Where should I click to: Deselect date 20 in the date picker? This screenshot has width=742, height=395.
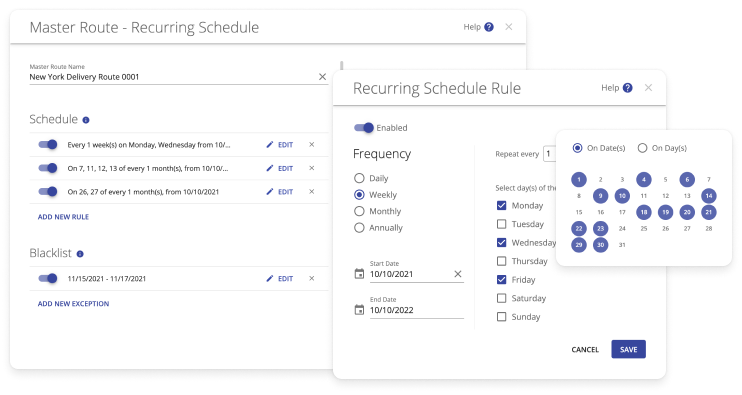(x=687, y=212)
